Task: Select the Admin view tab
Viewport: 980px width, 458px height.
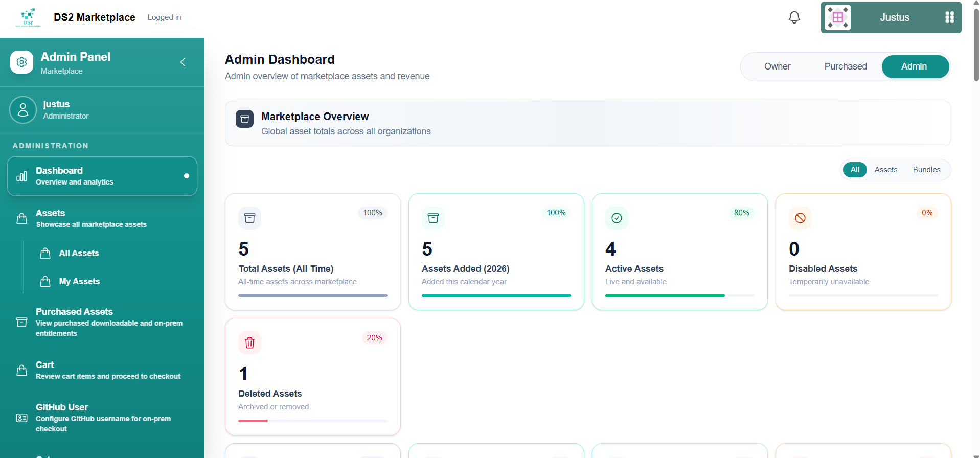Action: pyautogui.click(x=915, y=66)
